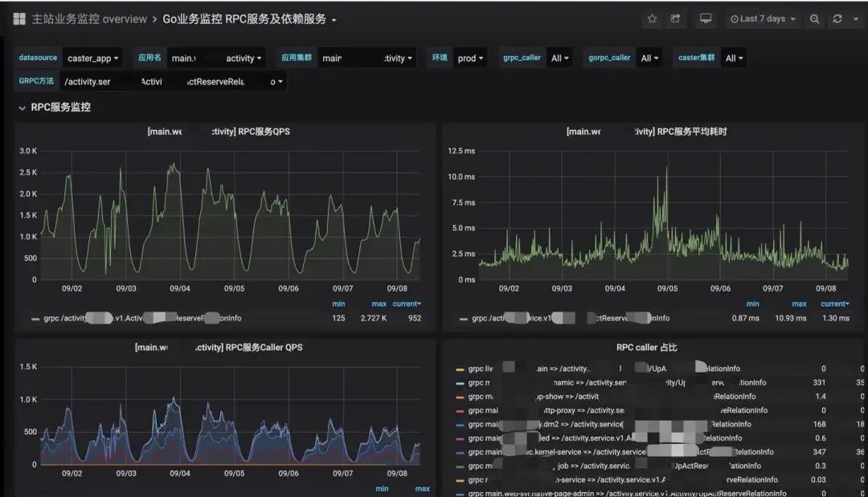Sort 平均耗时 legend by min column

point(753,304)
